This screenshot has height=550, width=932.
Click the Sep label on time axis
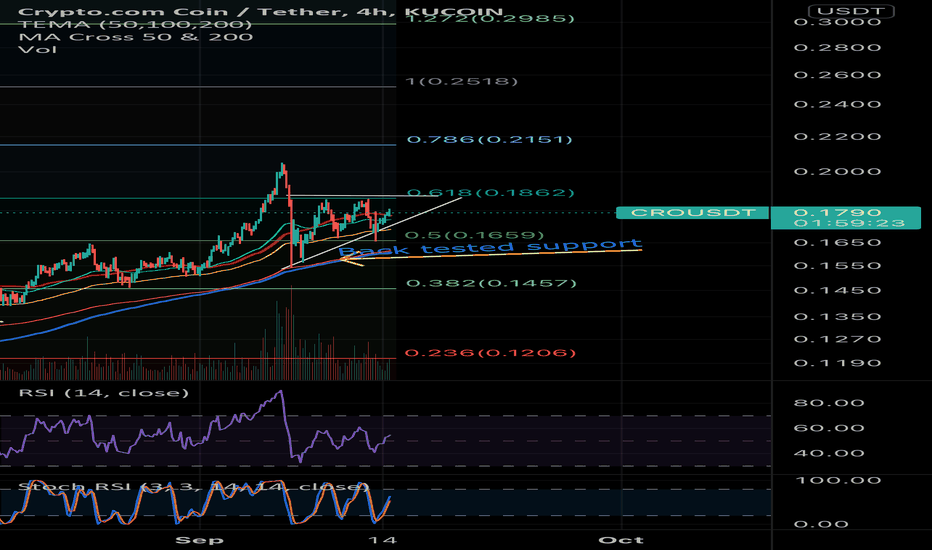click(x=200, y=540)
